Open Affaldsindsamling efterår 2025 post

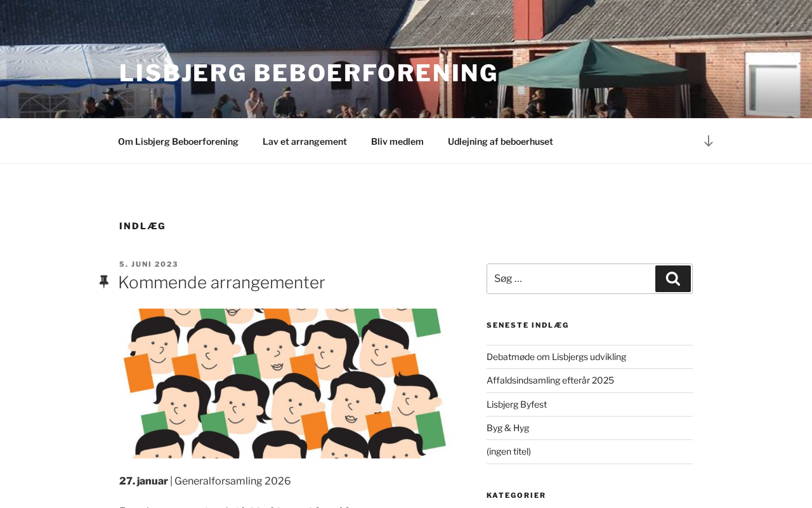point(550,380)
